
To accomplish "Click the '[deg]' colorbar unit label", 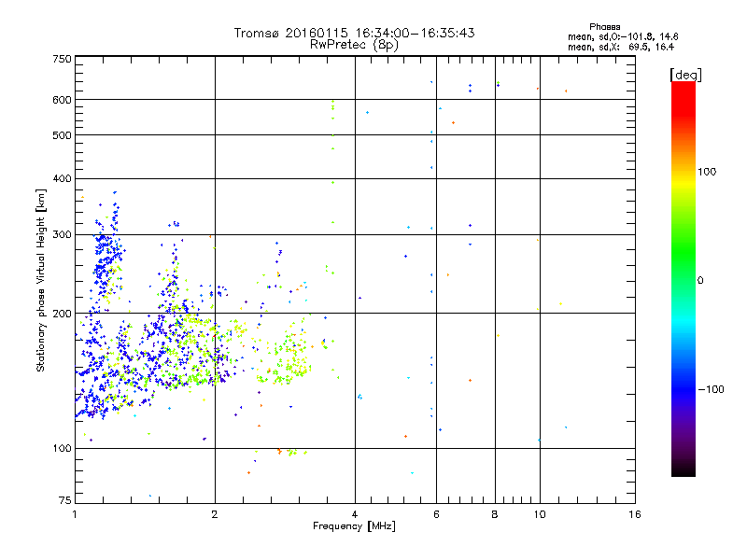I will point(685,75).
